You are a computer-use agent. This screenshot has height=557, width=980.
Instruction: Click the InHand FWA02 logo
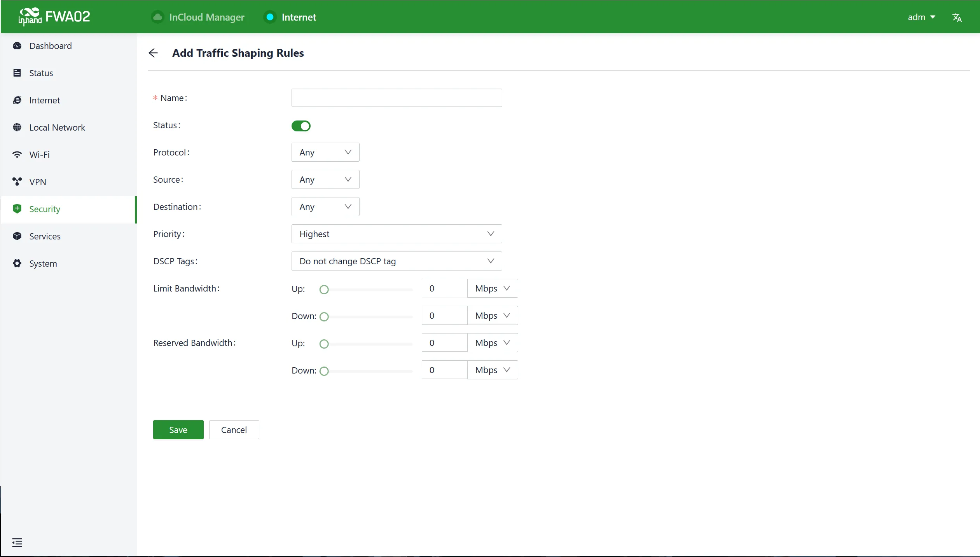pos(54,17)
